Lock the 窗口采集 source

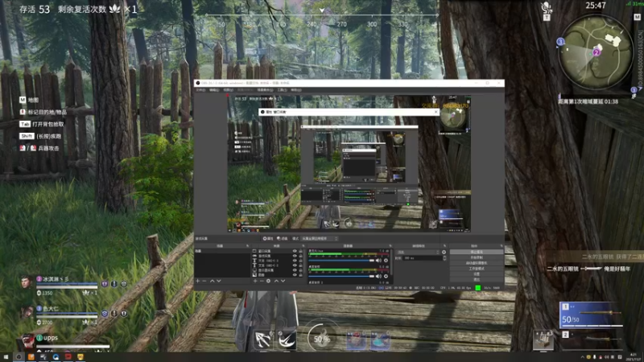pos(300,251)
